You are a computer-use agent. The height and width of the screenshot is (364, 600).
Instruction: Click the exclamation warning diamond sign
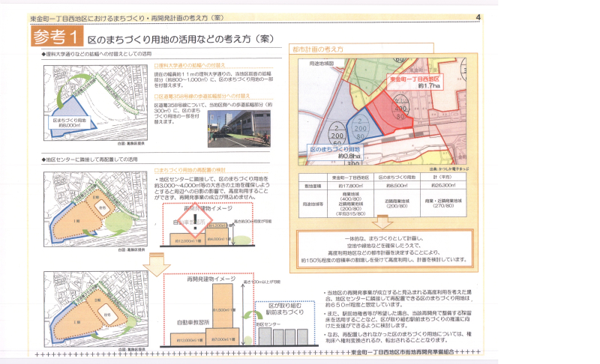pyautogui.click(x=195, y=222)
